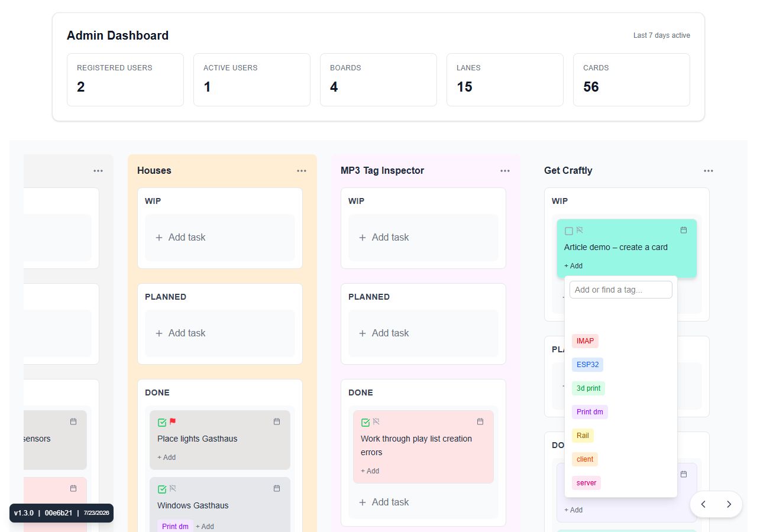
Task: Click the Boards stat card
Action: coord(378,80)
